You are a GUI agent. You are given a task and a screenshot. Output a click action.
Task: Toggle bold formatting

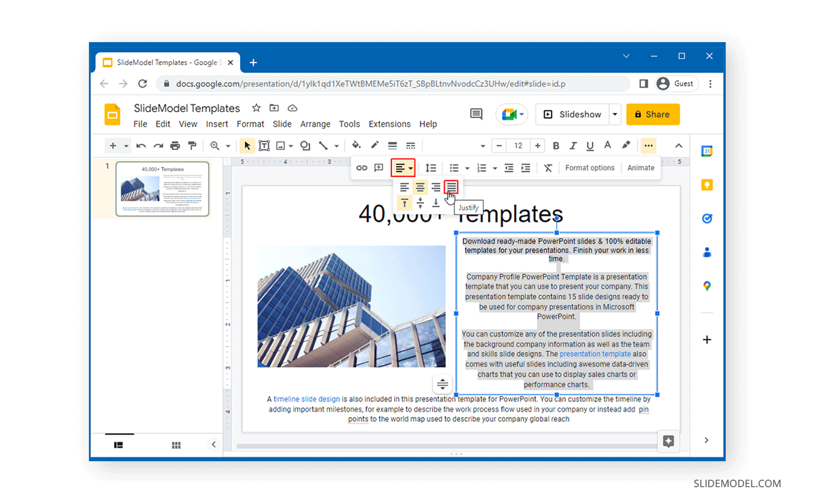556,145
